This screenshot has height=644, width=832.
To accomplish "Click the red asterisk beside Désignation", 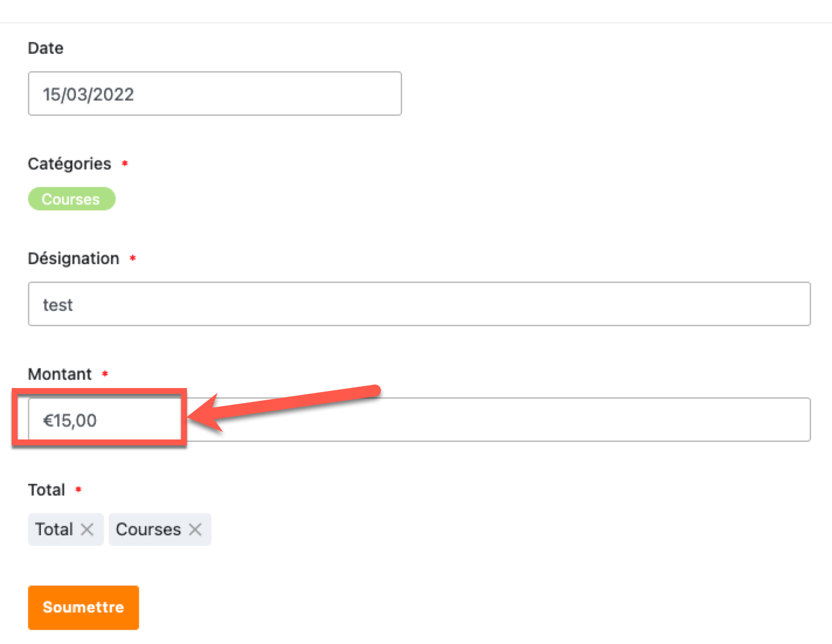I will click(x=133, y=258).
